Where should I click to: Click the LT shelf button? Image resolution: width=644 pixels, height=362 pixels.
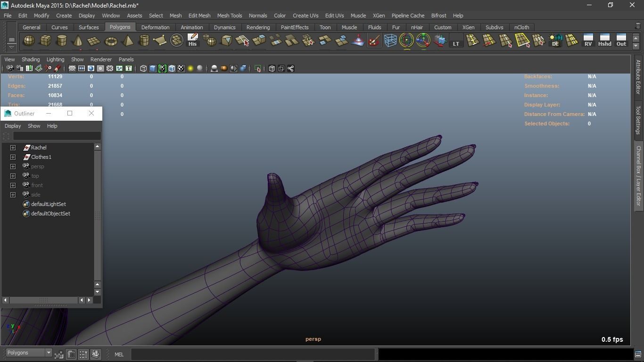coord(456,41)
